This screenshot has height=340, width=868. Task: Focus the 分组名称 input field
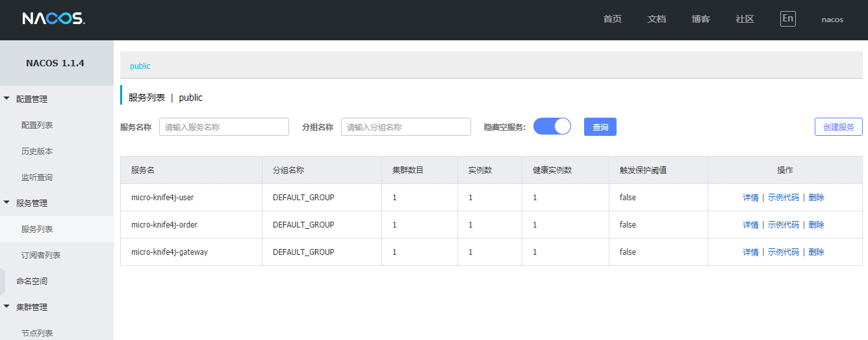406,127
